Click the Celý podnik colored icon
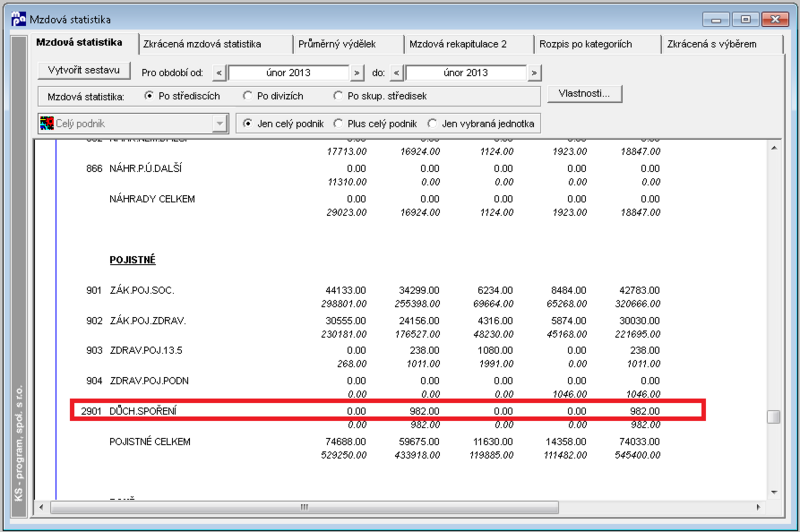Viewport: 800px width, 532px height. pos(47,123)
